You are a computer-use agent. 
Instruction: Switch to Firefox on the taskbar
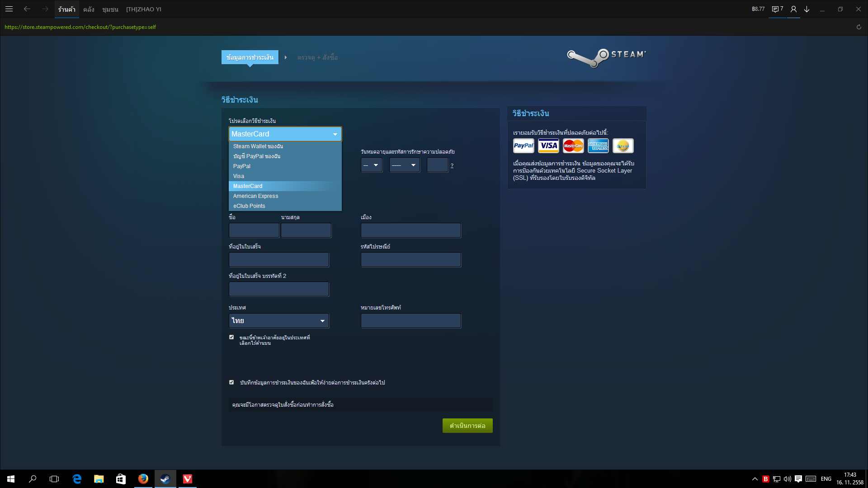pos(143,479)
